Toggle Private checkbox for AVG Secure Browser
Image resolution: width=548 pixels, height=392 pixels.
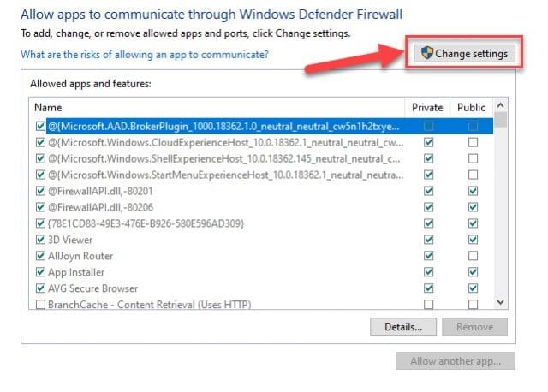(x=428, y=288)
